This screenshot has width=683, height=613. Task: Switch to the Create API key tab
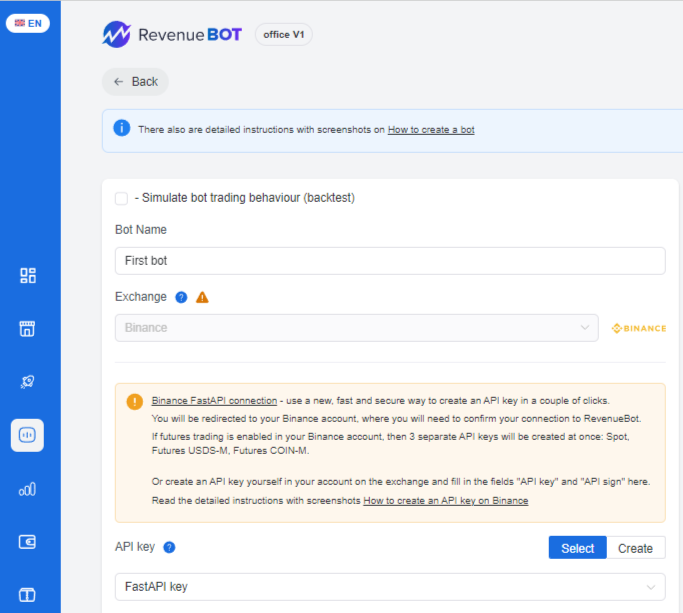pos(636,548)
